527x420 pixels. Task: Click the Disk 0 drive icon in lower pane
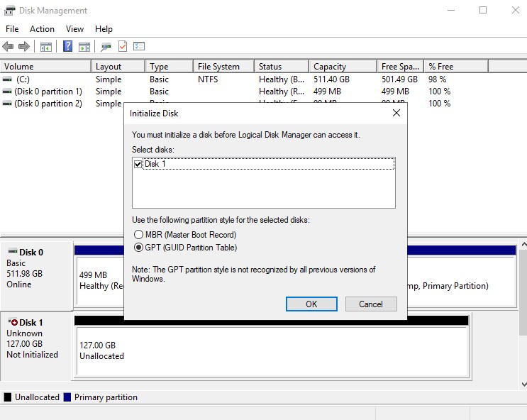(13, 251)
